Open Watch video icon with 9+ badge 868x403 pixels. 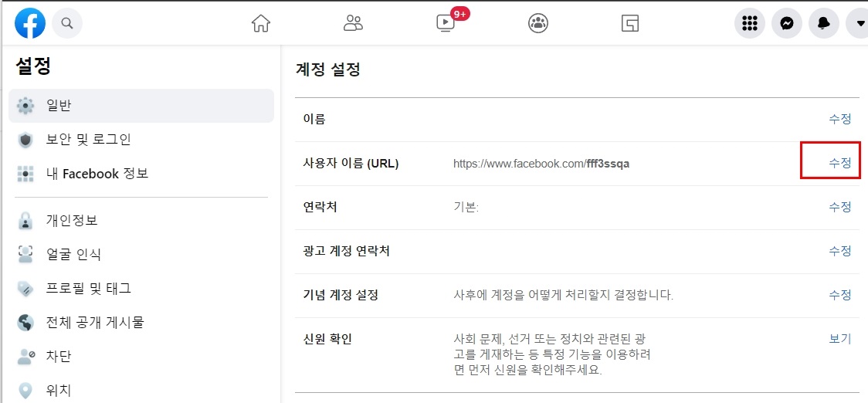pyautogui.click(x=446, y=22)
